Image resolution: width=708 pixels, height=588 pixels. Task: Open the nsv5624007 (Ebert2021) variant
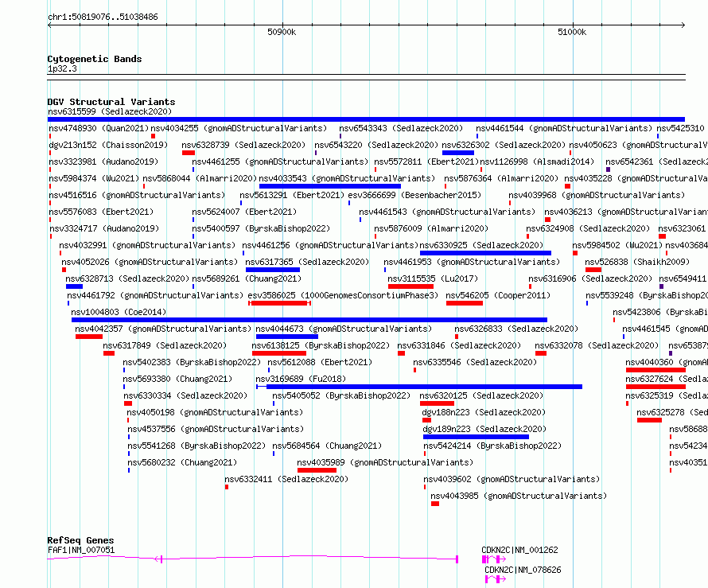[x=244, y=212]
